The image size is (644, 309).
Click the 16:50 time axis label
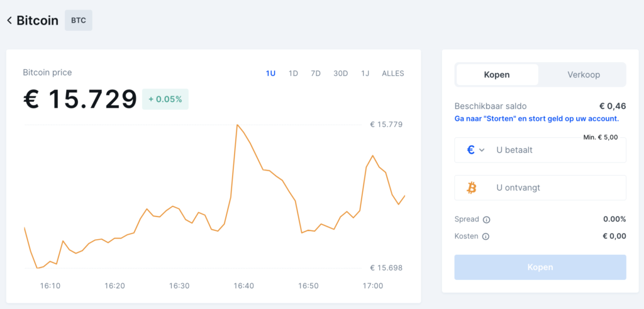point(308,286)
